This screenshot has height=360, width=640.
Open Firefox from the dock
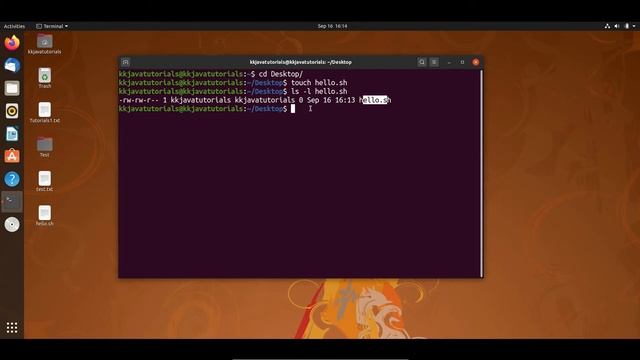pos(12,42)
